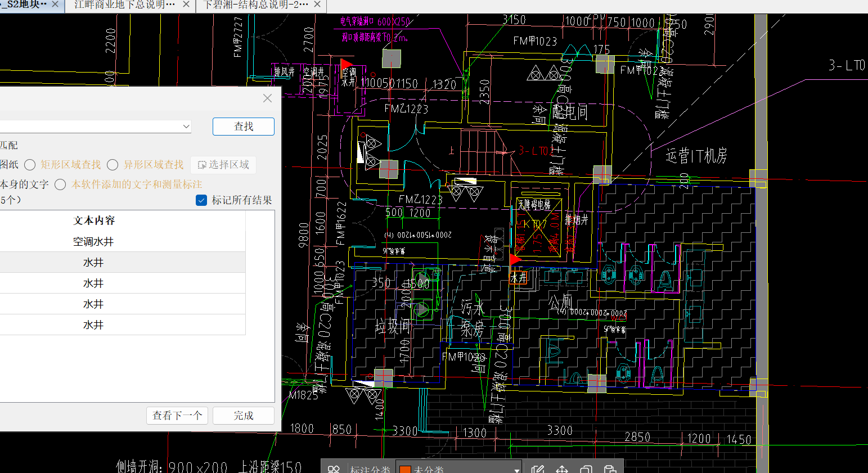868x473 pixels.
Task: Click the paste icon in bottom toolbar
Action: tap(610, 469)
